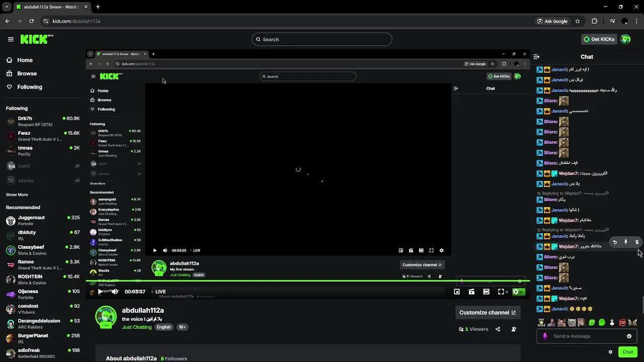Viewport: 644px width, 362px height.
Task: Open the tab search dropdown arrow
Action: pyautogui.click(x=6, y=7)
